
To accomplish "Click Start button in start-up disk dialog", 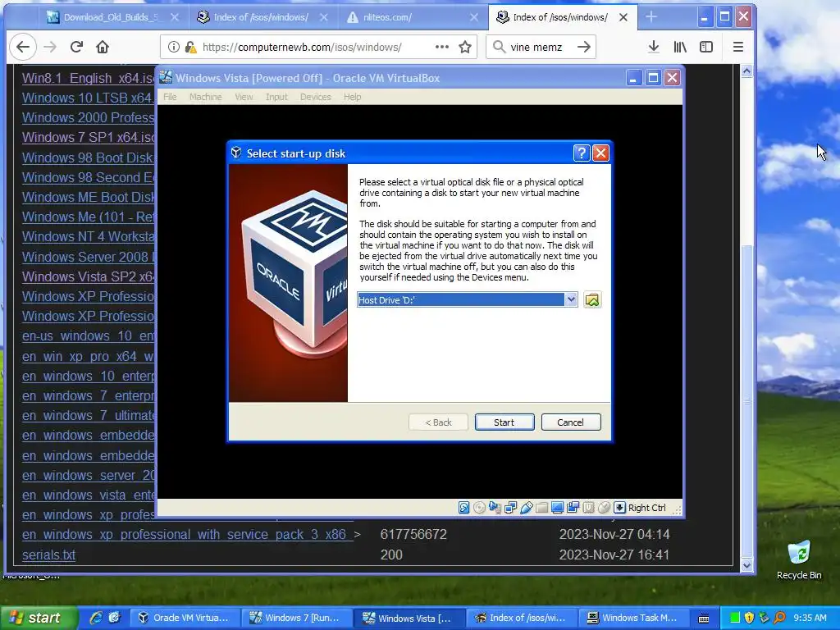I will 504,422.
